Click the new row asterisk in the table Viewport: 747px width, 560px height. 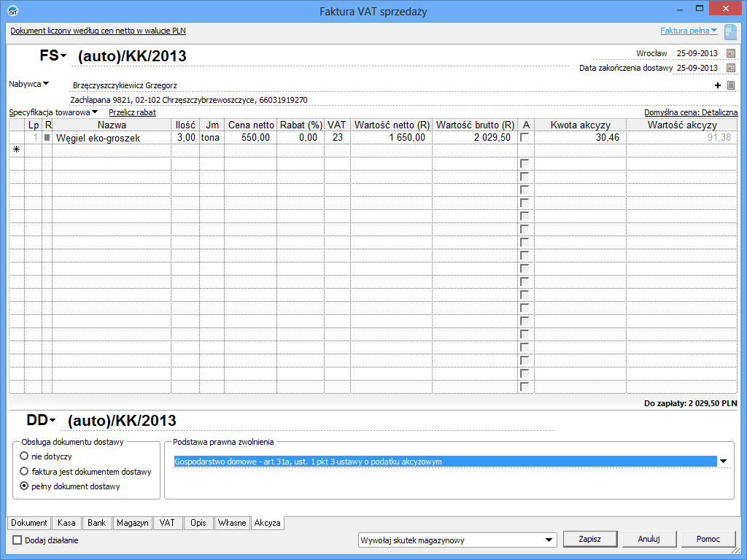pyautogui.click(x=16, y=149)
